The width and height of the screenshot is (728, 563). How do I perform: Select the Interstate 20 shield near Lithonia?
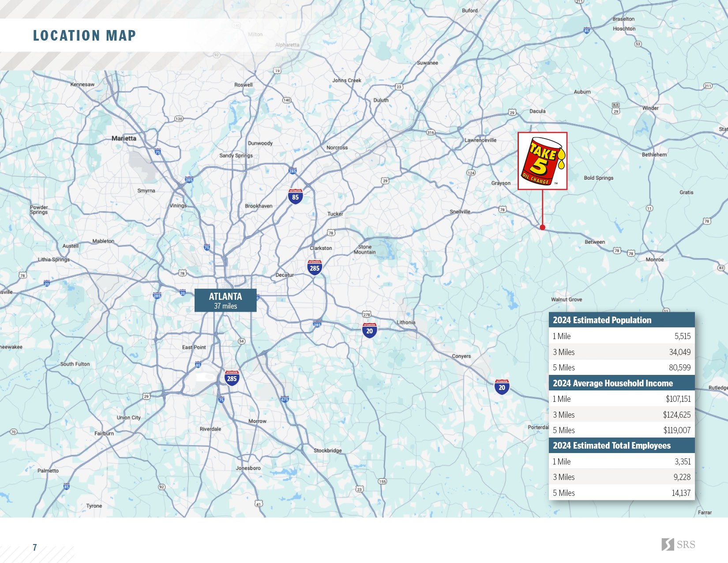(x=369, y=330)
